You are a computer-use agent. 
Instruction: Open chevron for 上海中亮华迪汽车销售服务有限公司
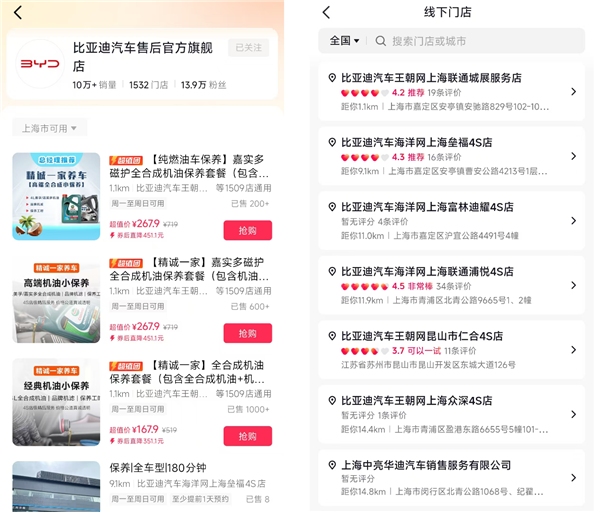click(x=573, y=478)
